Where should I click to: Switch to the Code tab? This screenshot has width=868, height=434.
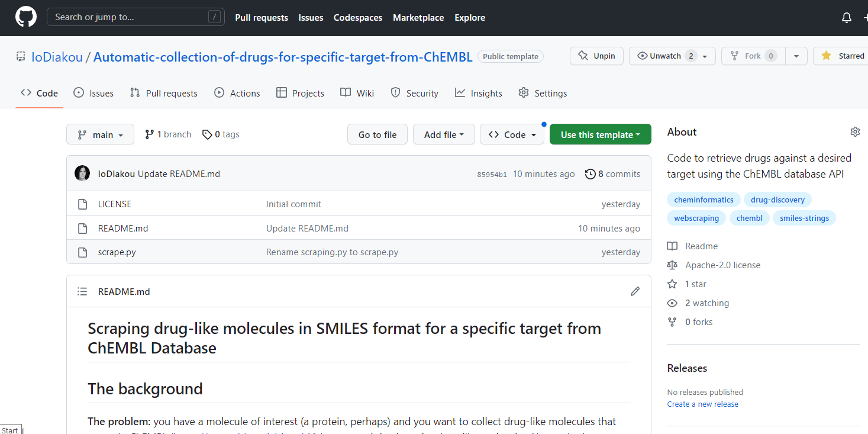[39, 93]
